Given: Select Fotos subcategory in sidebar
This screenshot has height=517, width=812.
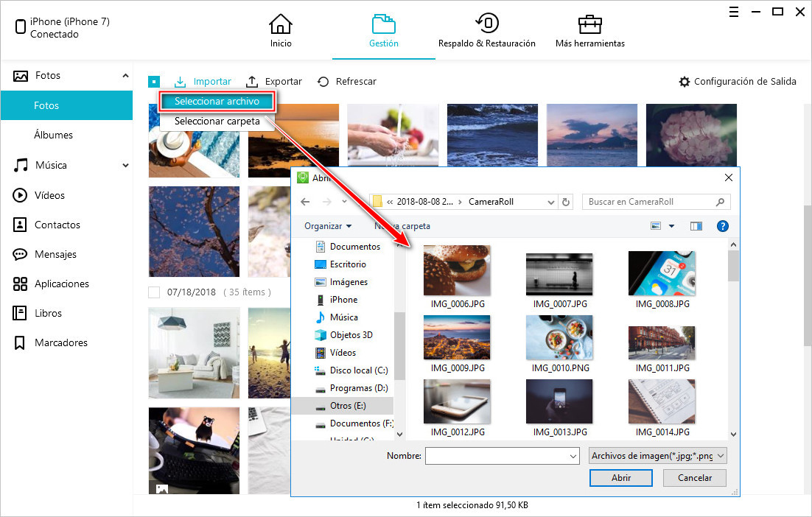Looking at the screenshot, I should click(x=67, y=105).
